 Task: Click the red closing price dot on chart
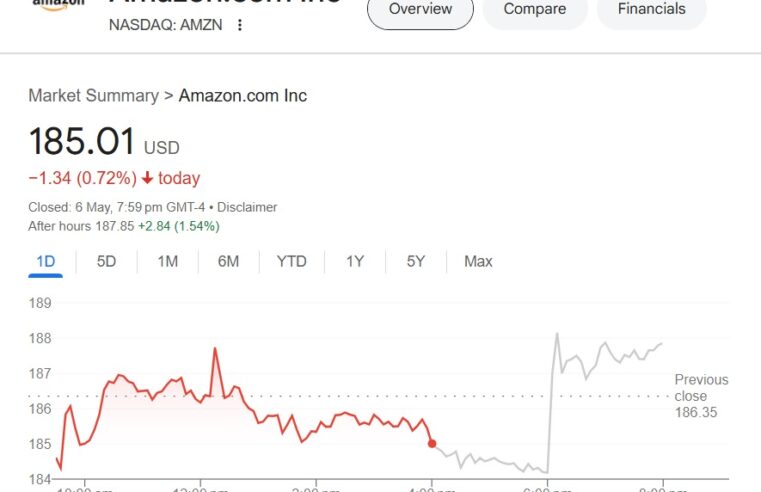coord(432,443)
